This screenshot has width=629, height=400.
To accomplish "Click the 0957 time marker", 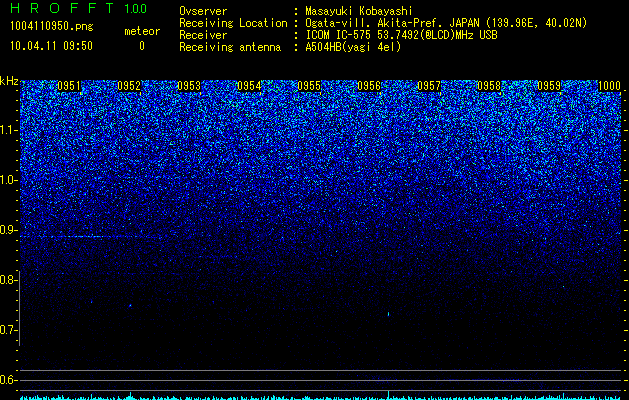I will (429, 86).
